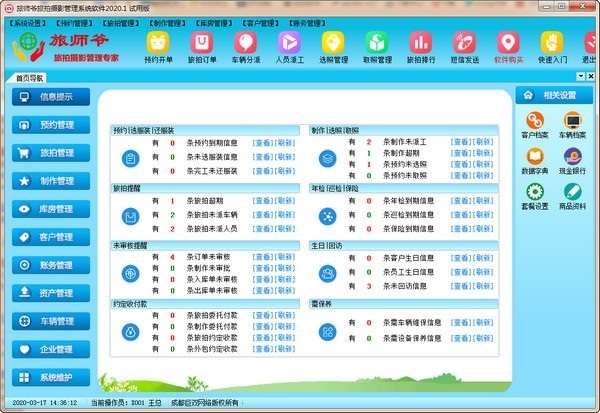This screenshot has height=413, width=600.
Task: Open the 企业管理 sidebar button with heart icon
Action: (x=51, y=349)
